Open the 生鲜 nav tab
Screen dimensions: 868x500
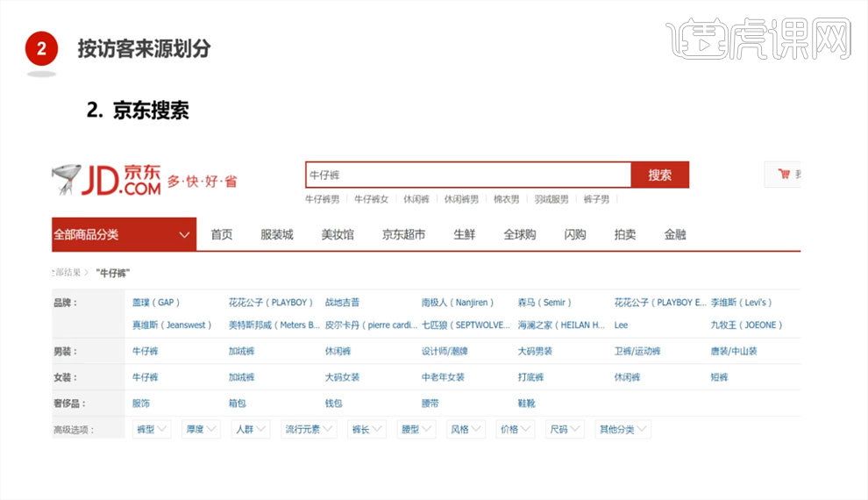465,235
